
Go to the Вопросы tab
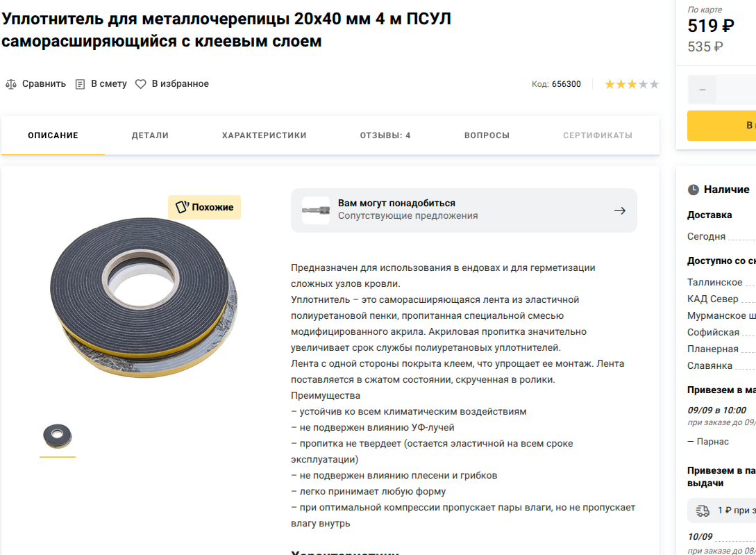point(487,135)
